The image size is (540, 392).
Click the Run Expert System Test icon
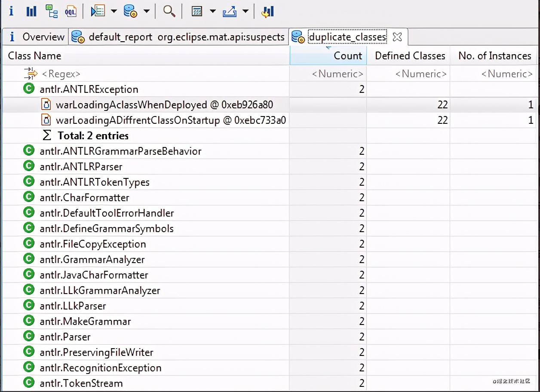click(x=98, y=11)
